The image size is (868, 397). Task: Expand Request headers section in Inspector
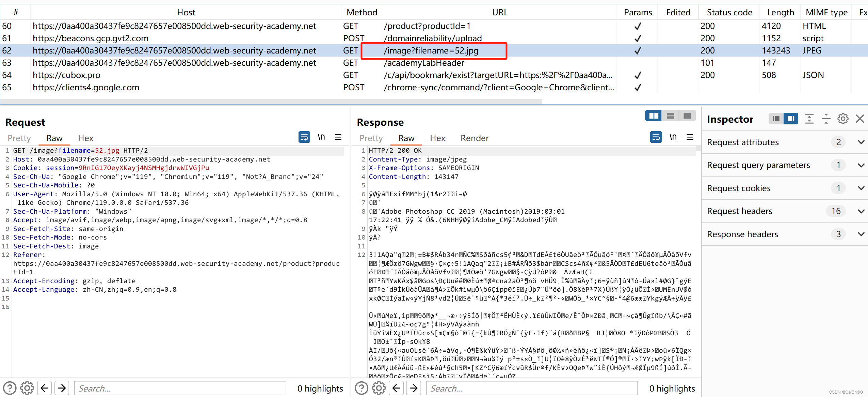861,211
